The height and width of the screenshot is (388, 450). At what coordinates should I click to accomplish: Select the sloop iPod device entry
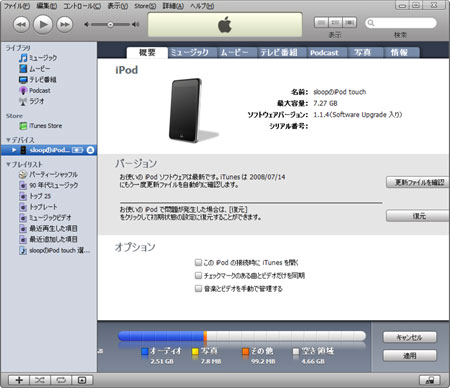coord(49,150)
